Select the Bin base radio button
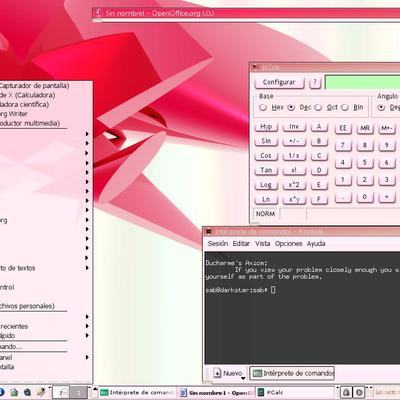The height and width of the screenshot is (400, 400). click(x=345, y=107)
